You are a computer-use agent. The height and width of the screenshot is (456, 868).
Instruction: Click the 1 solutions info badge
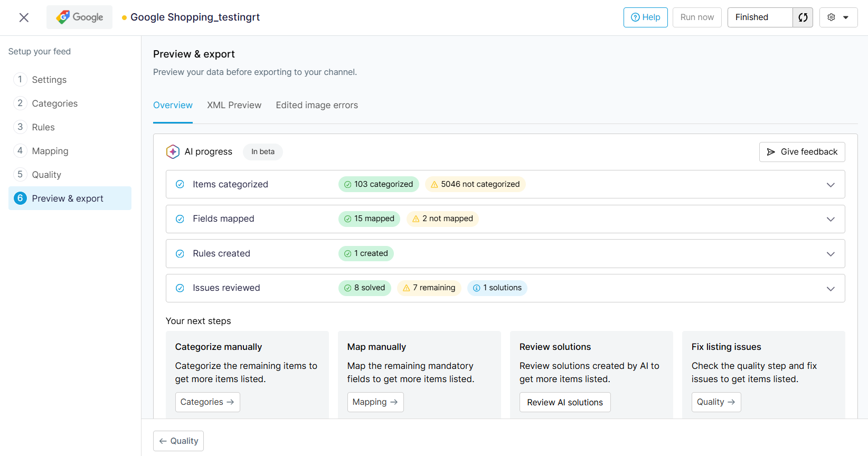[x=497, y=288]
